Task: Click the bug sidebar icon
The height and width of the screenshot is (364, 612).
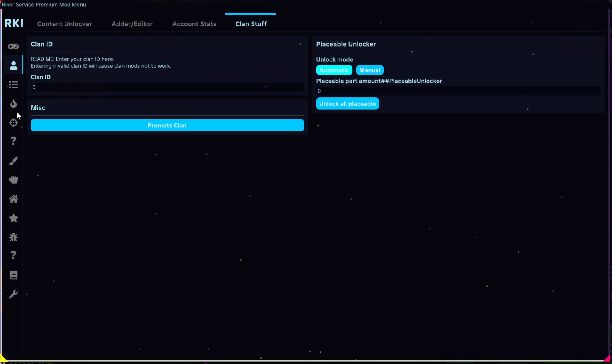Action: click(x=13, y=237)
